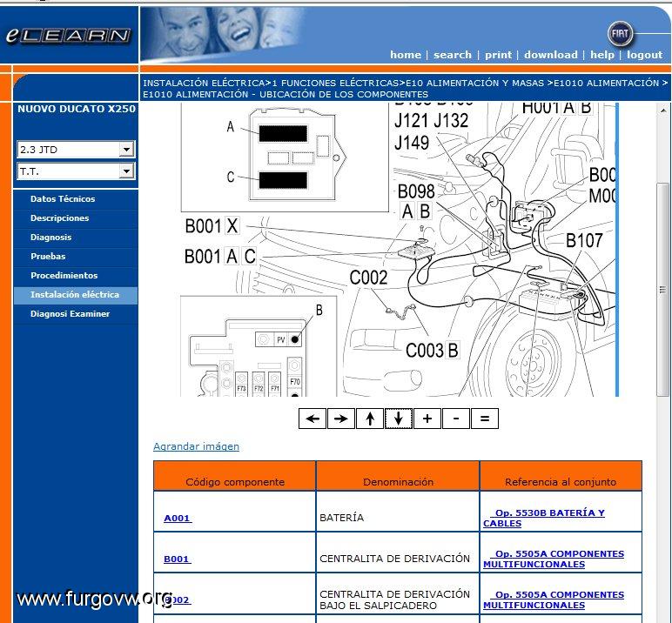The image size is (672, 623).
Task: Select Instalación eléctrica in sidebar
Action: coord(75,295)
